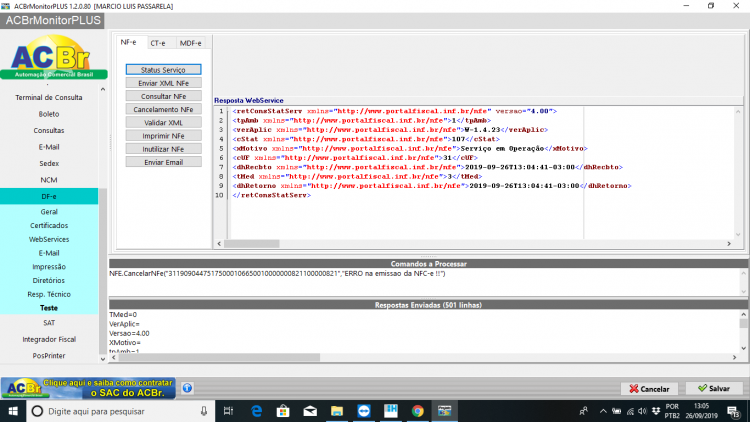Open File Explorer from the taskbar
The width and height of the screenshot is (750, 422).
tap(337, 411)
